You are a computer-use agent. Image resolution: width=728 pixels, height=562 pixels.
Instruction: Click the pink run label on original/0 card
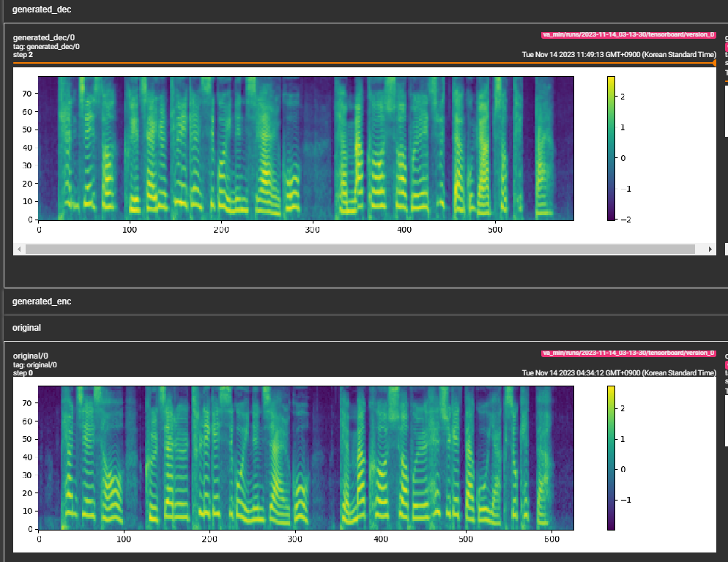pos(628,353)
